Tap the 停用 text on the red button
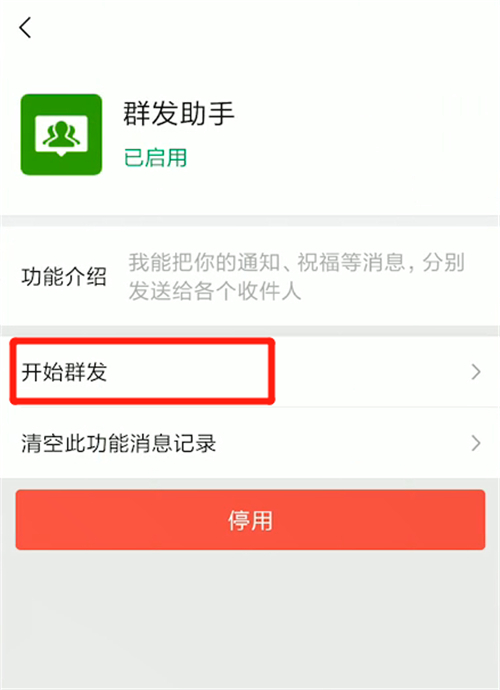Image resolution: width=500 pixels, height=690 pixels. tap(250, 521)
